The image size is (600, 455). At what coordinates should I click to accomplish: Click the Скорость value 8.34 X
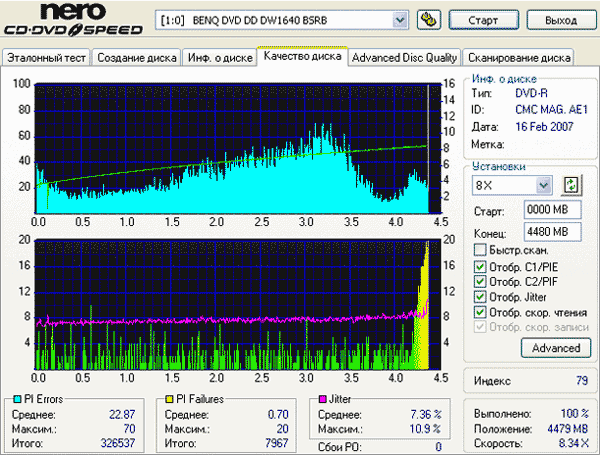point(573,443)
